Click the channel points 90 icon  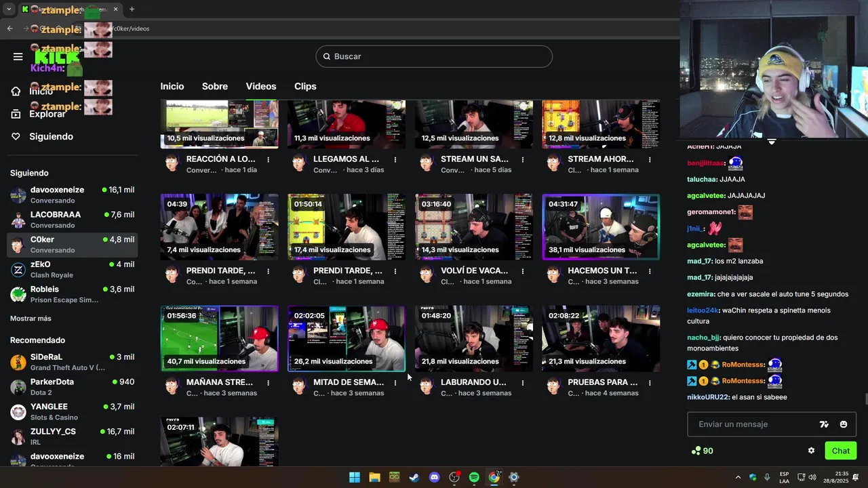[x=695, y=451]
